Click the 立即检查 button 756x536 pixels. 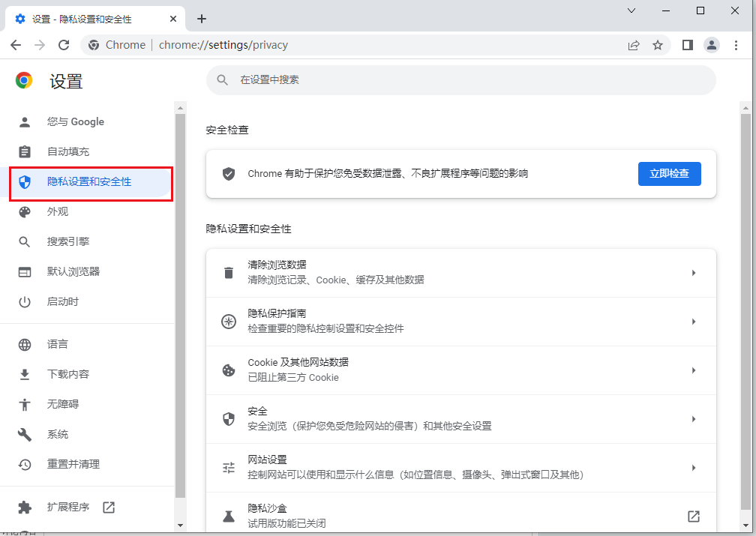click(x=669, y=173)
